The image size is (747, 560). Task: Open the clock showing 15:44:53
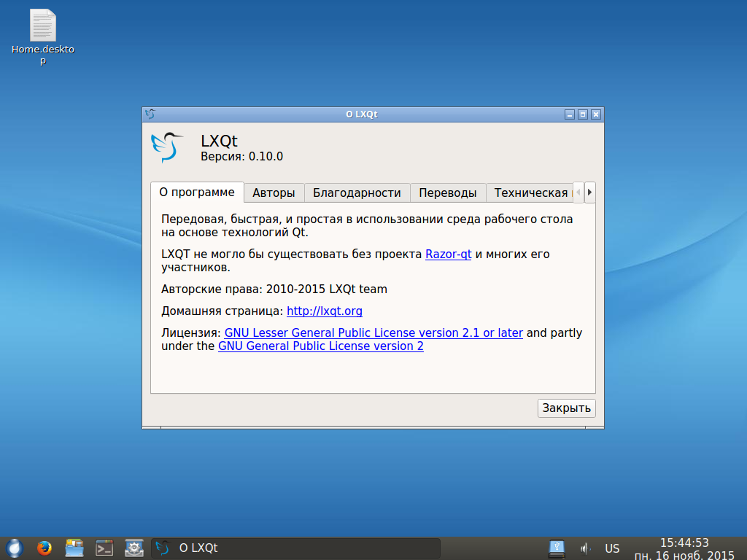(684, 549)
